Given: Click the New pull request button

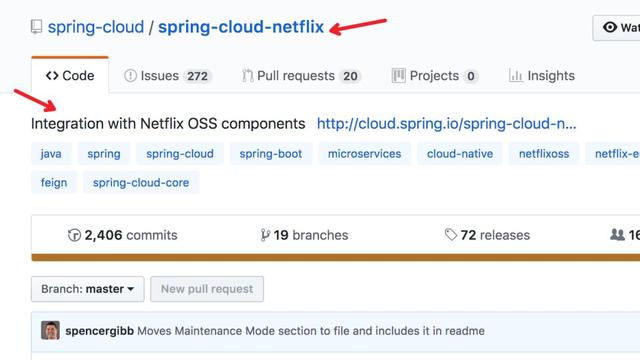Looking at the screenshot, I should 207,289.
